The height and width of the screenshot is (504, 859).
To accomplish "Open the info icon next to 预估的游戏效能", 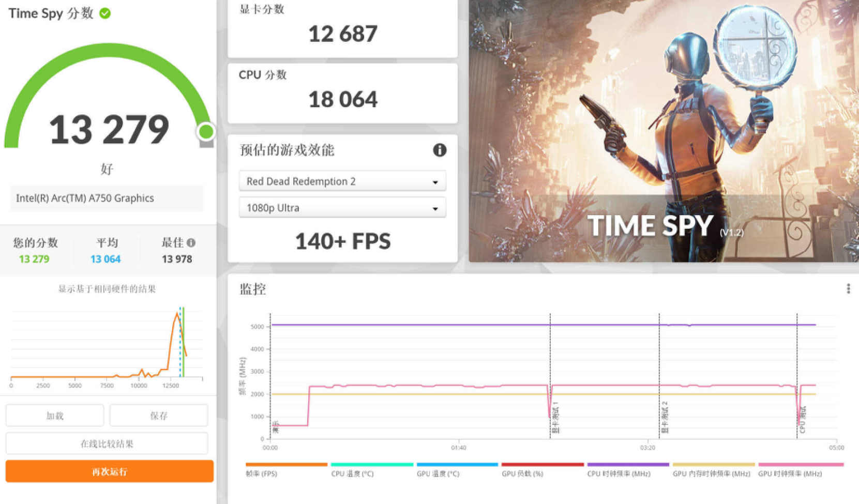I will [440, 150].
